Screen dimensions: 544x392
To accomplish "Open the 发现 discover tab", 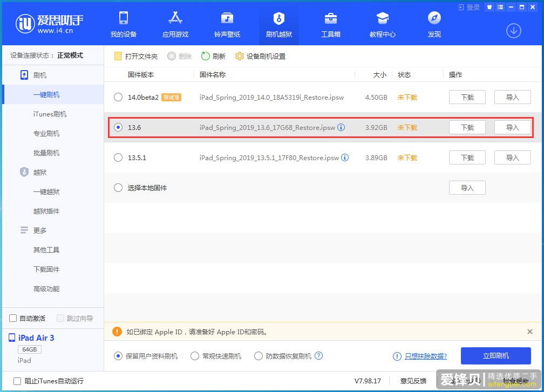I will (x=434, y=24).
